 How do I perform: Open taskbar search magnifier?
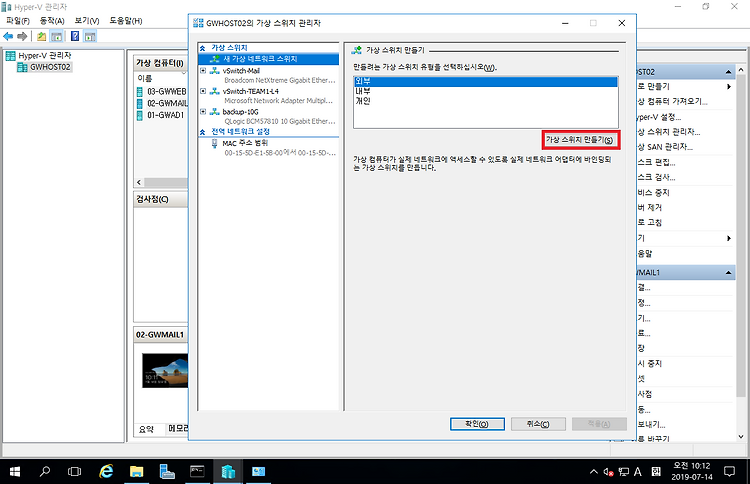click(x=44, y=472)
